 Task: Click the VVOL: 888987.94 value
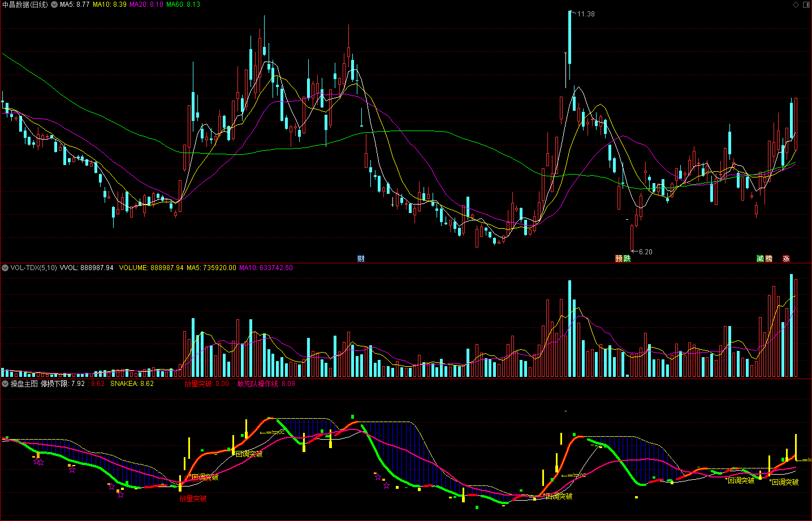[x=87, y=268]
